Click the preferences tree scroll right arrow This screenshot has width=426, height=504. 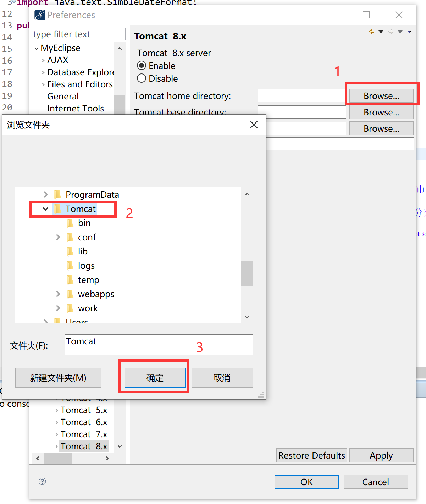pyautogui.click(x=107, y=458)
